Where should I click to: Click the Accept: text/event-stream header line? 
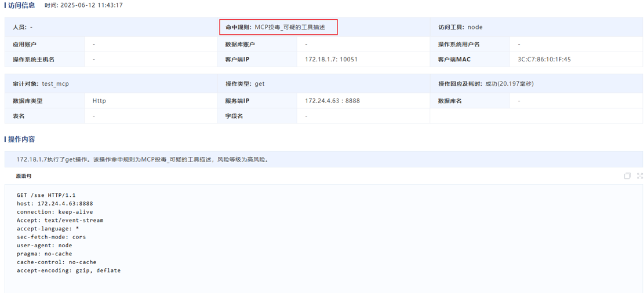[60, 220]
